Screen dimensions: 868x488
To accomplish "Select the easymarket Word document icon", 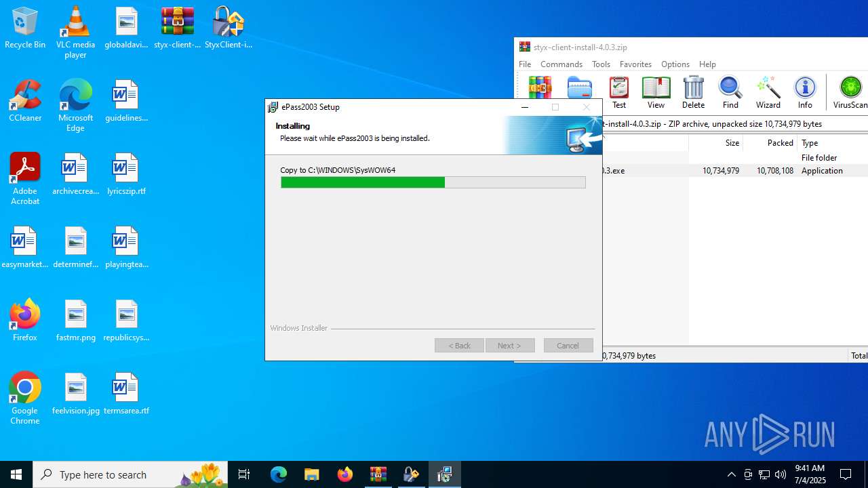I will click(x=25, y=248).
